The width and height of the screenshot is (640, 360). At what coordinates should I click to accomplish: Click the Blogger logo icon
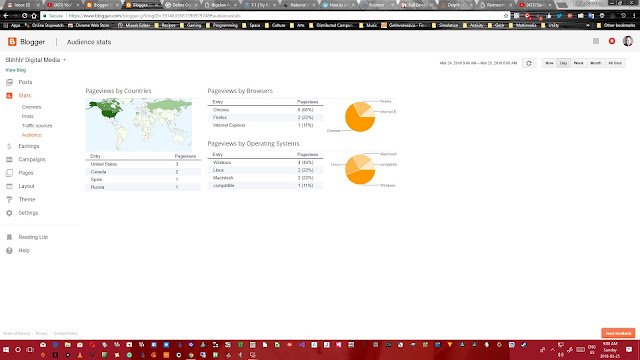[x=12, y=42]
